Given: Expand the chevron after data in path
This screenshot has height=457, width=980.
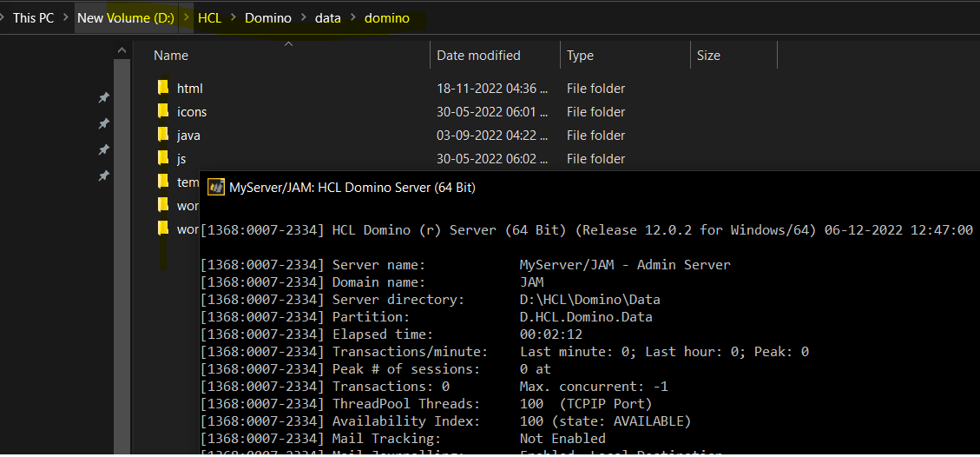Looking at the screenshot, I should tap(352, 17).
